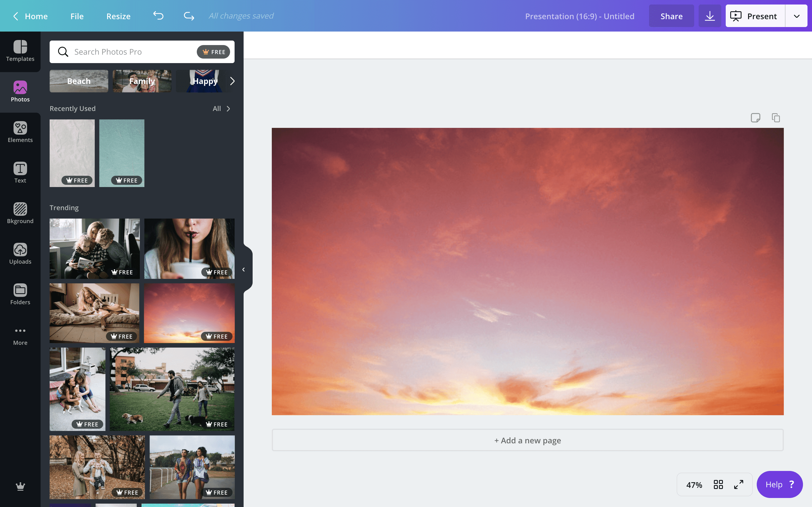The height and width of the screenshot is (507, 812).
Task: Expand the photo category chips row
Action: [232, 81]
